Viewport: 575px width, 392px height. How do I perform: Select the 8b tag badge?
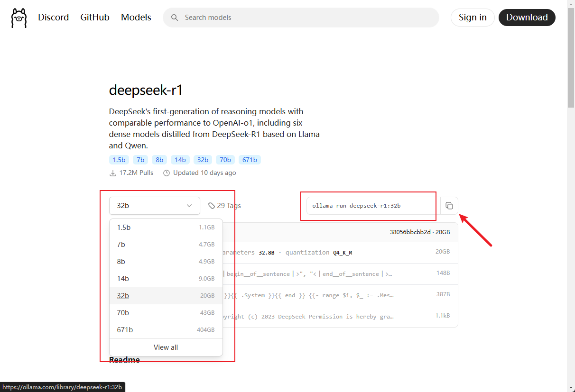coord(159,160)
